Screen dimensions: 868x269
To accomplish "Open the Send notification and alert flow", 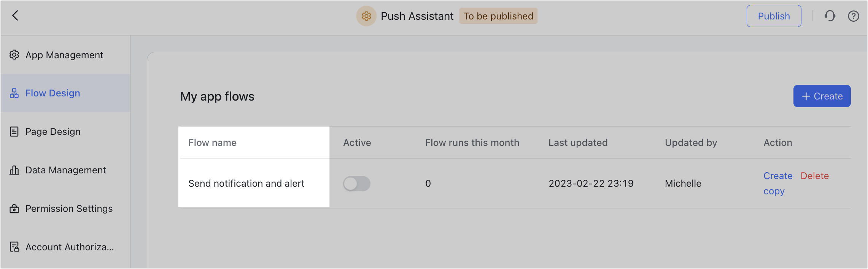I will [246, 183].
